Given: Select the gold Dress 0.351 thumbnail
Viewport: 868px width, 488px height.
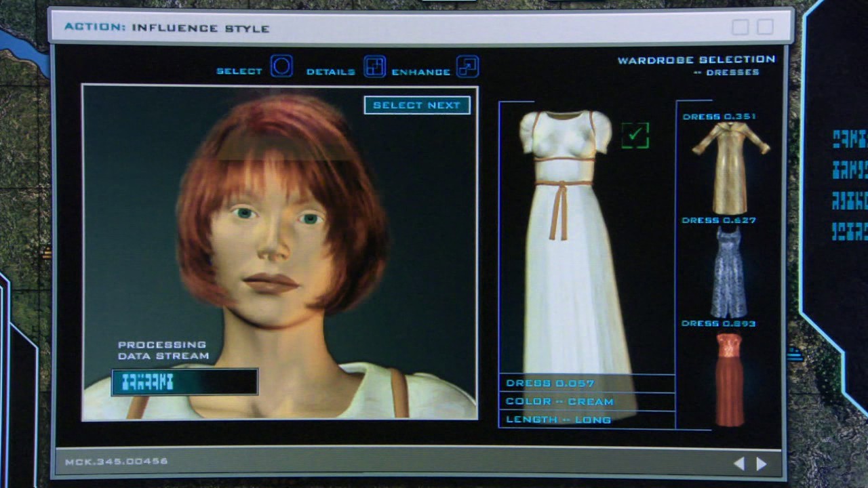Looking at the screenshot, I should point(730,169).
